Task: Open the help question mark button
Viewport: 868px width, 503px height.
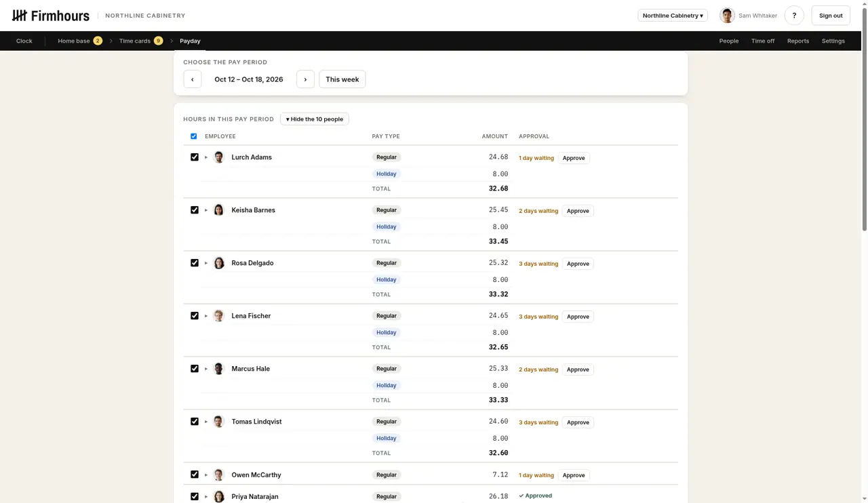Action: click(x=794, y=16)
